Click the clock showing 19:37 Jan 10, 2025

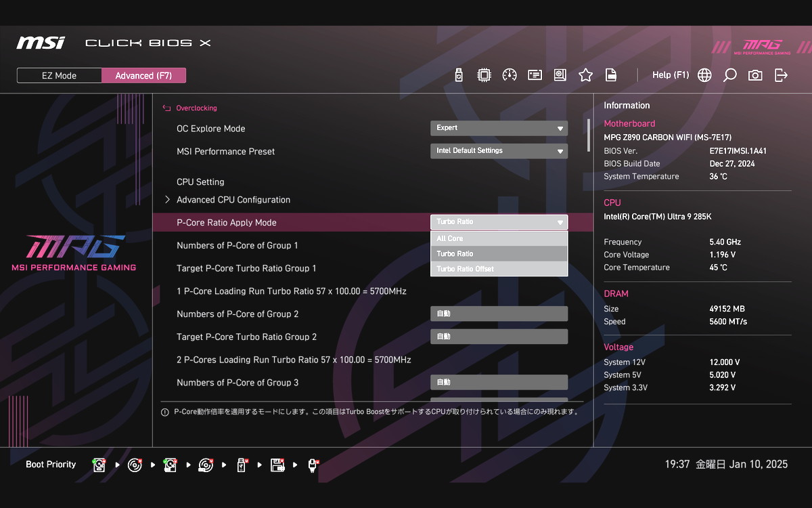coord(726,465)
